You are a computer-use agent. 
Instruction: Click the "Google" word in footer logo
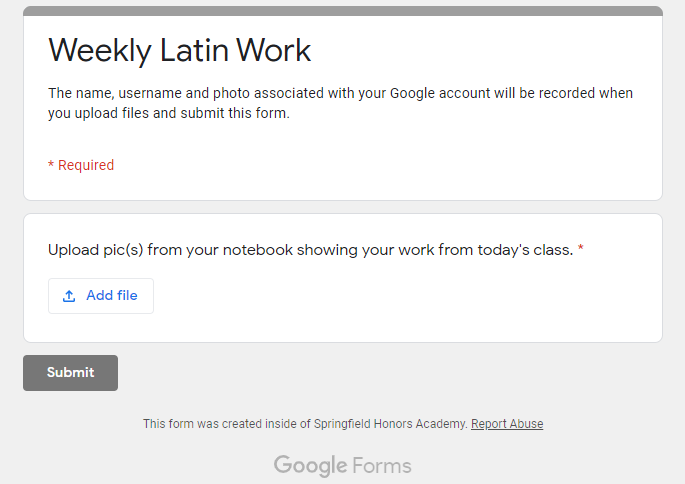(x=310, y=465)
